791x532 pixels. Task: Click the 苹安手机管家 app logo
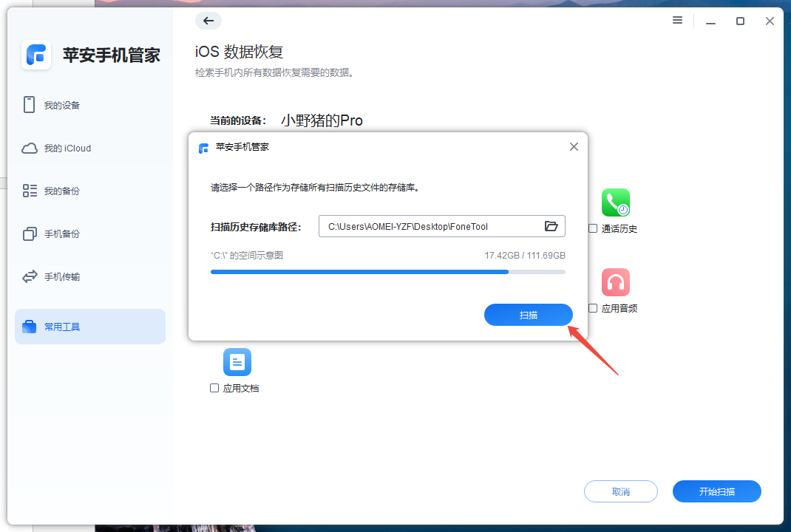point(35,55)
